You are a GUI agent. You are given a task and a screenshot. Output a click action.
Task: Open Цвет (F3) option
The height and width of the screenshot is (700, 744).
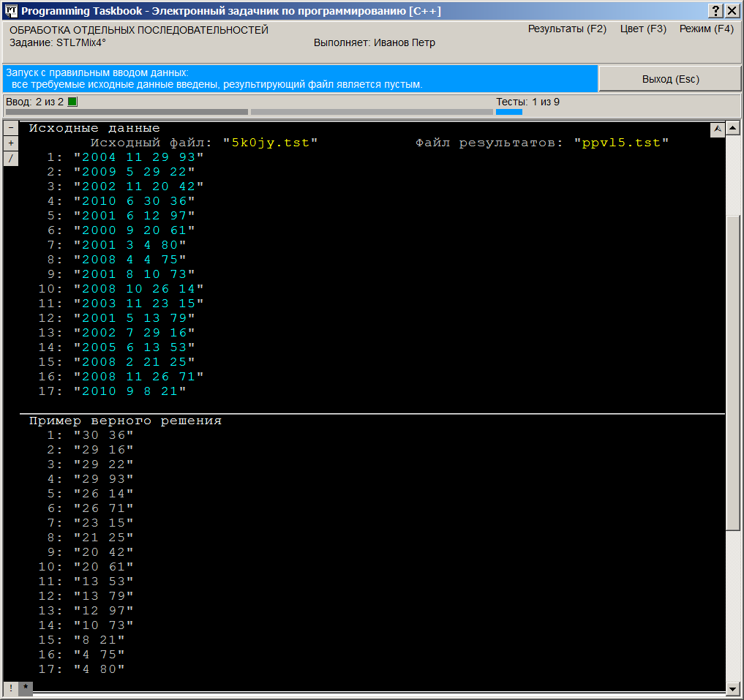tap(643, 29)
